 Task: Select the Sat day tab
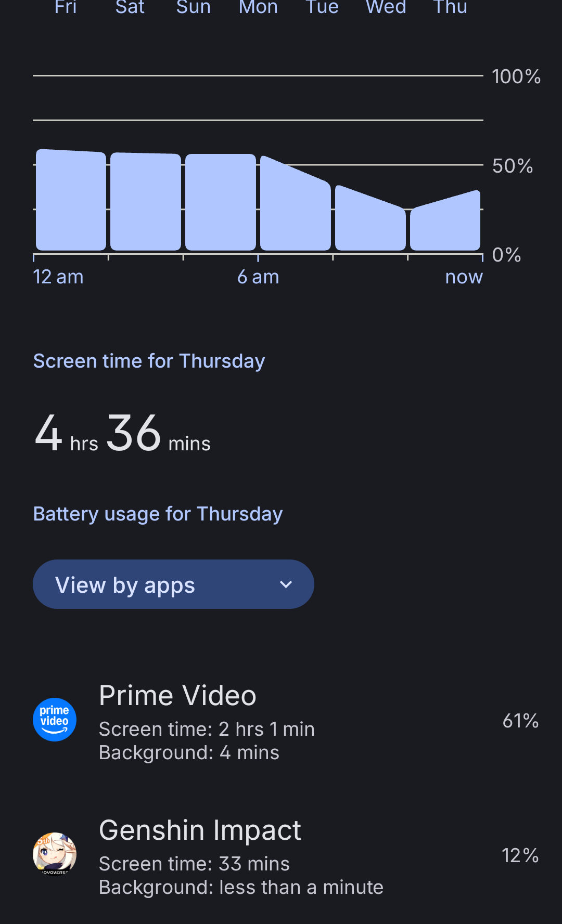point(130,7)
